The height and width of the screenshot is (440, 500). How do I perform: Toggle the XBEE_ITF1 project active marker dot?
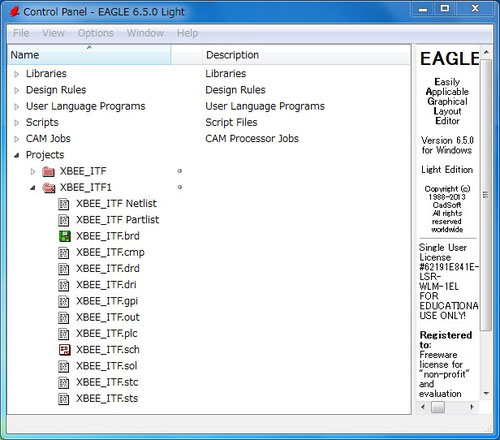point(180,187)
